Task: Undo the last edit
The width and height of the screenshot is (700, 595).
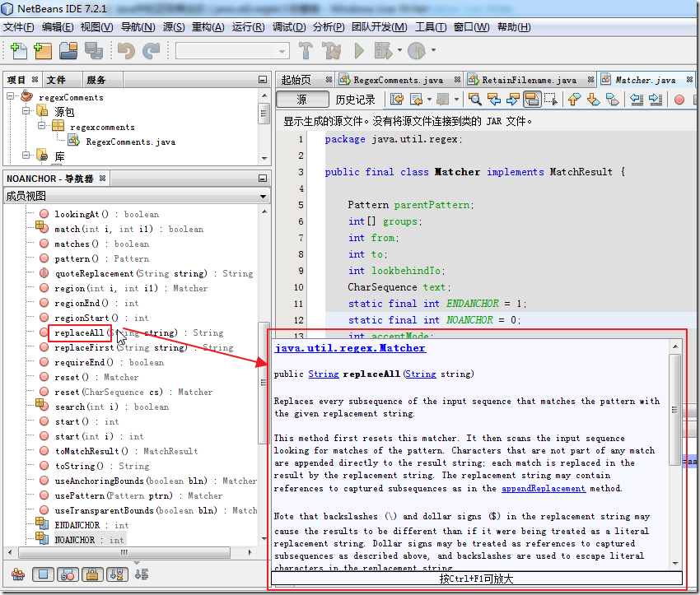Action: 126,51
